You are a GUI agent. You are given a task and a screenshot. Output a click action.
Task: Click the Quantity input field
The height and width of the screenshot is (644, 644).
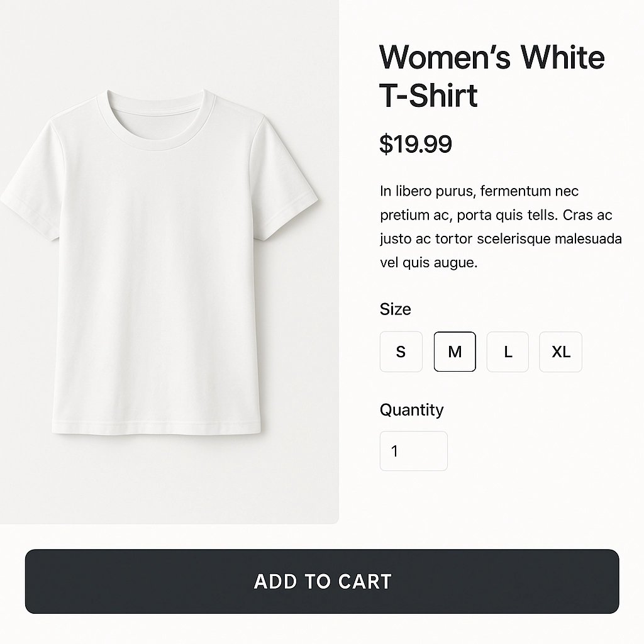(413, 451)
